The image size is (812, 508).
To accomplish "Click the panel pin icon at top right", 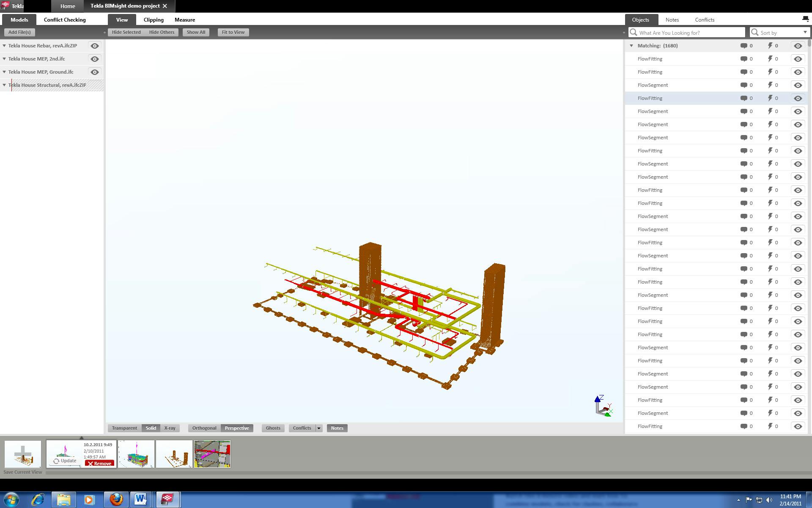I will pyautogui.click(x=805, y=19).
